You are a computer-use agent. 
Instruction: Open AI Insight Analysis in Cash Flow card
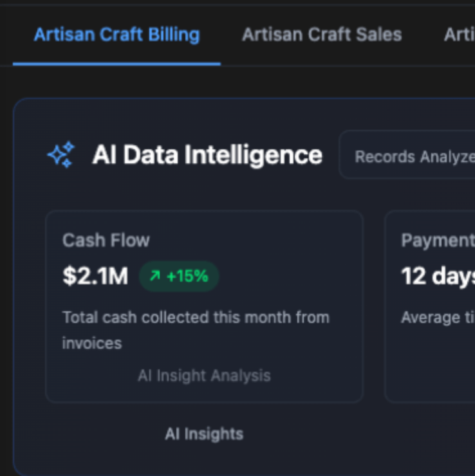pos(204,376)
